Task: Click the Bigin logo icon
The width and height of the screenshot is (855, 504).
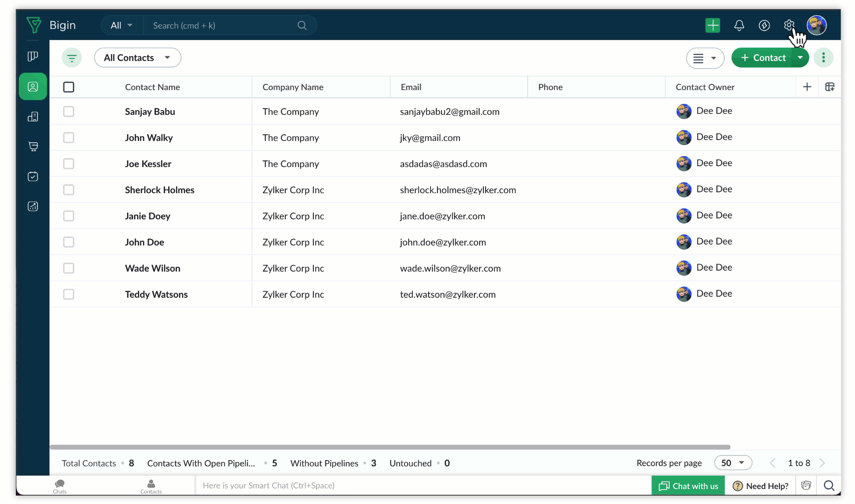Action: 34,25
